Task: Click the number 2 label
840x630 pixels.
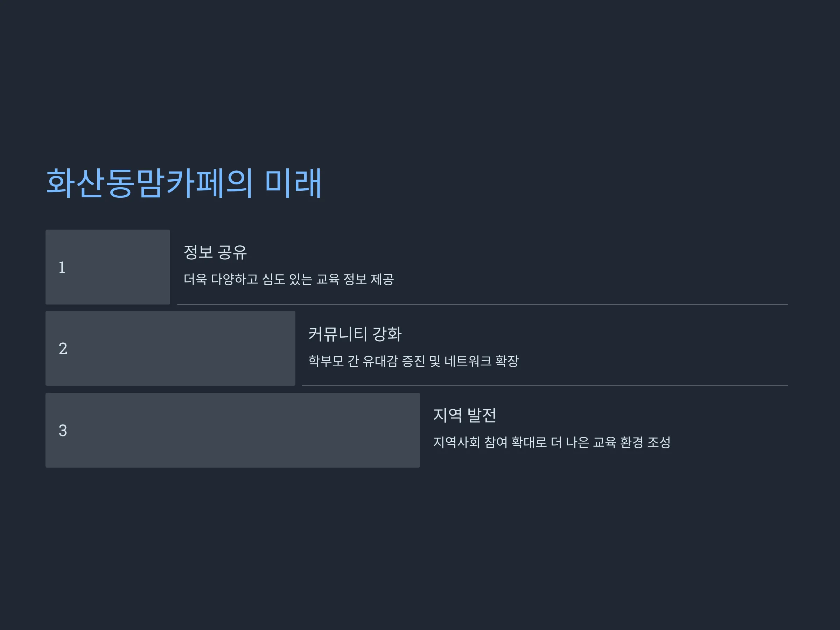Action: (63, 349)
